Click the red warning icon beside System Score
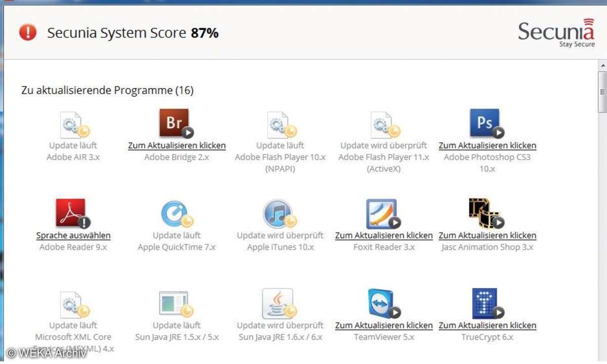Viewport: 607px width, 364px height. [28, 33]
